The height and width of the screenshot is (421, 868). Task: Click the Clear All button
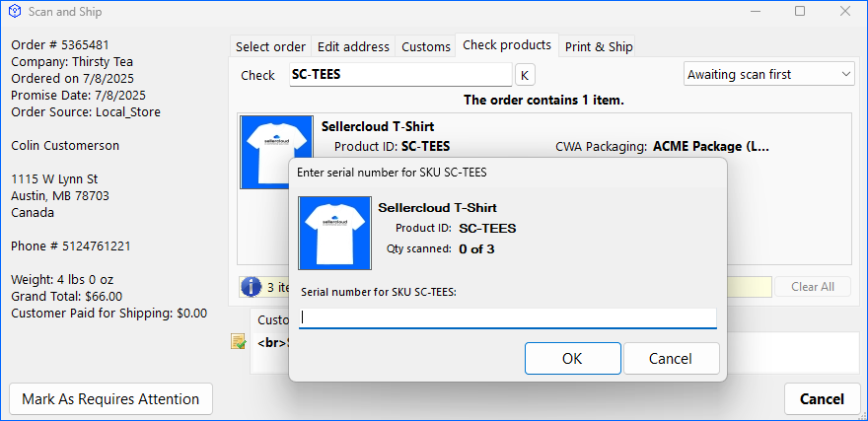tap(812, 287)
